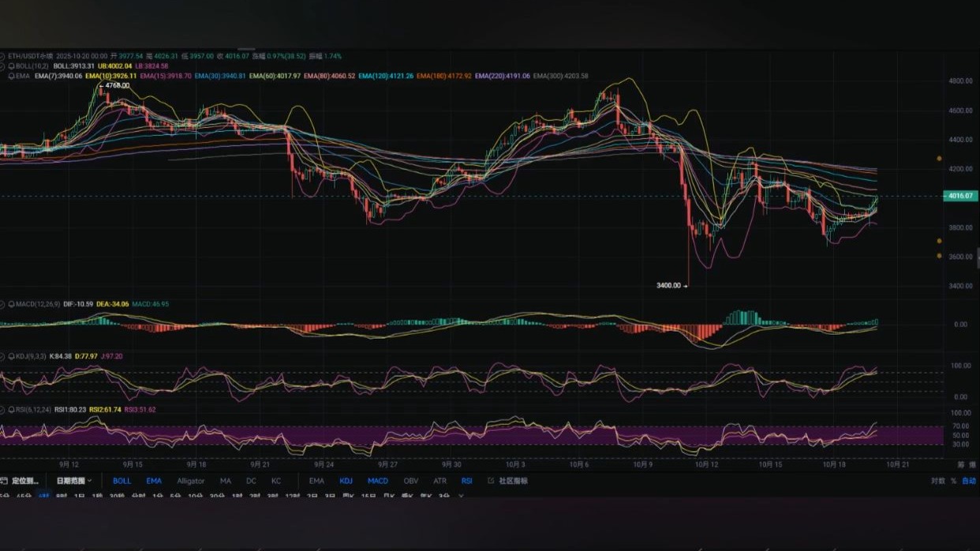
Task: Click the circle icon beside the KDJ(9,3,3) legend
Action: [x=3, y=356]
